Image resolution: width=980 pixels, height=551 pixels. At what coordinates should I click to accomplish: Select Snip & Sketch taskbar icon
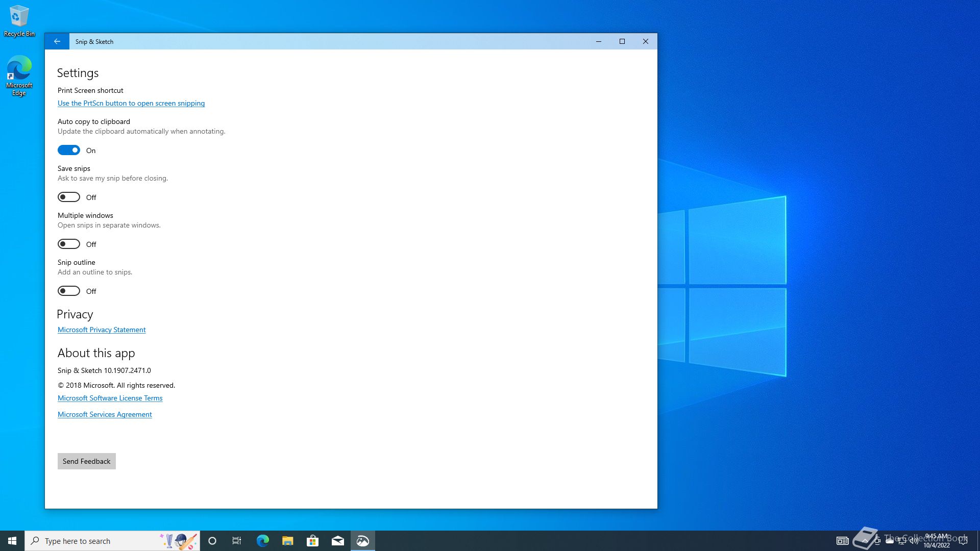(x=362, y=541)
